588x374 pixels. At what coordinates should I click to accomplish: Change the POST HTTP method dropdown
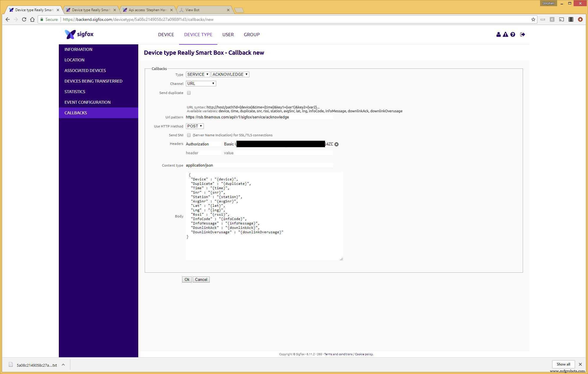(x=194, y=126)
